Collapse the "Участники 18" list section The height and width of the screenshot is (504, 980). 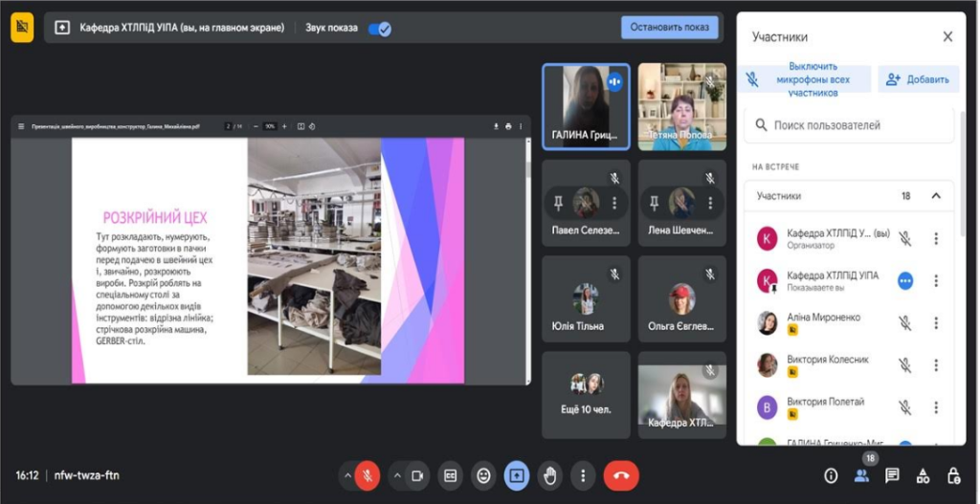click(x=936, y=196)
